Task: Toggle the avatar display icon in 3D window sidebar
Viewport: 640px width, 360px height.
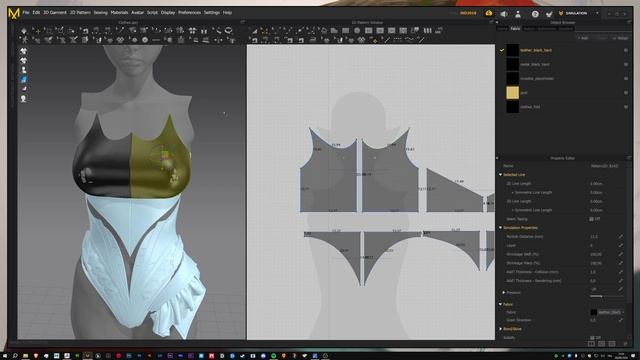Action: pyautogui.click(x=24, y=70)
